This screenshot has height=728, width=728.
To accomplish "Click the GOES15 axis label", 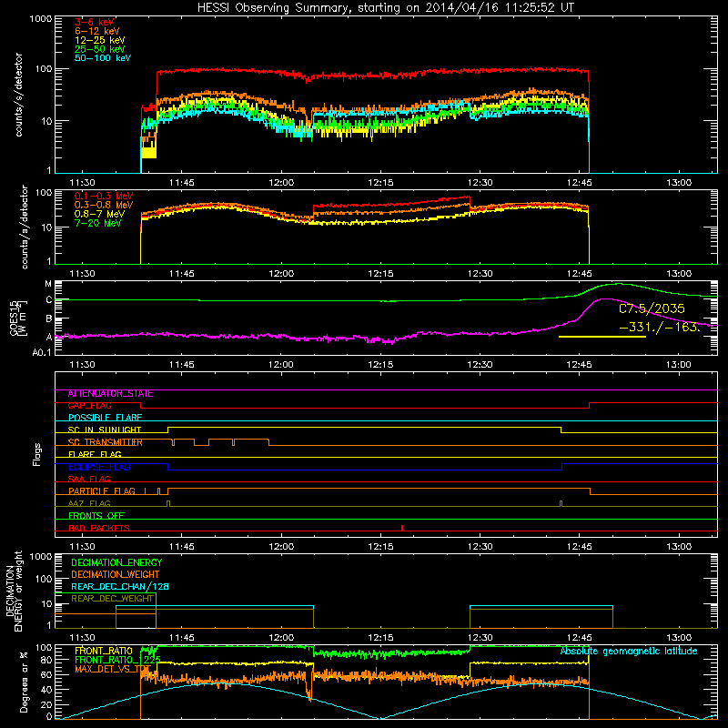I will click(x=18, y=318).
